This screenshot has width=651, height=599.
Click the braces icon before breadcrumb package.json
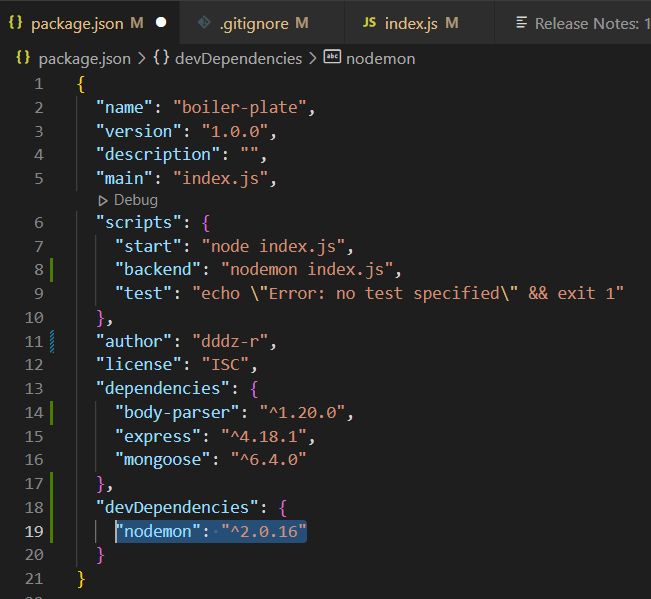(x=23, y=57)
